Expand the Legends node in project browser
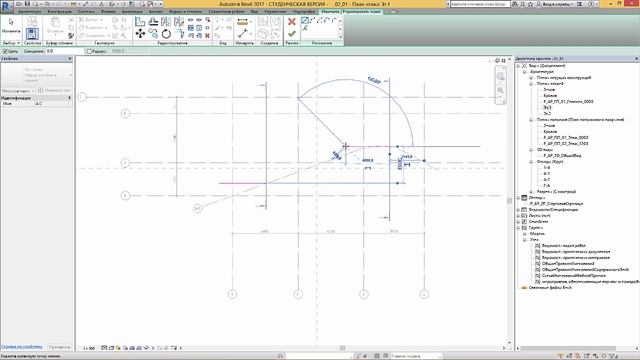 (x=518, y=198)
